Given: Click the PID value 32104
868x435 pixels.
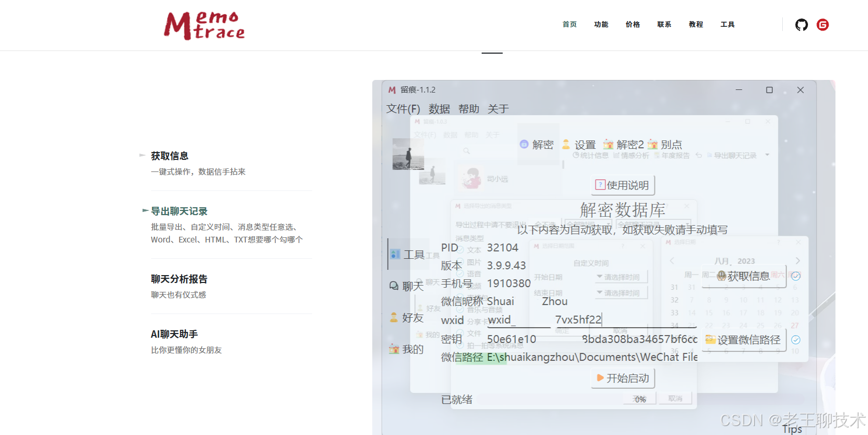Looking at the screenshot, I should pyautogui.click(x=503, y=248).
